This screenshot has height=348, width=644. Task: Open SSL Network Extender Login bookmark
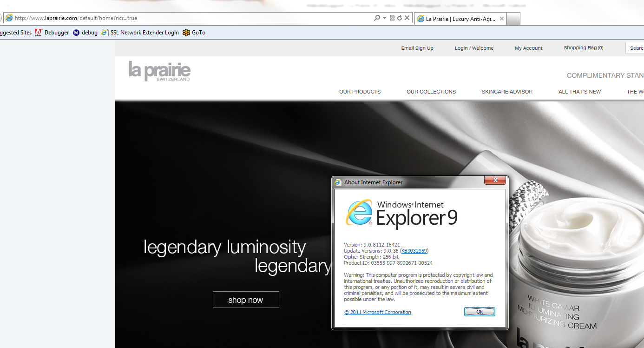pos(140,33)
